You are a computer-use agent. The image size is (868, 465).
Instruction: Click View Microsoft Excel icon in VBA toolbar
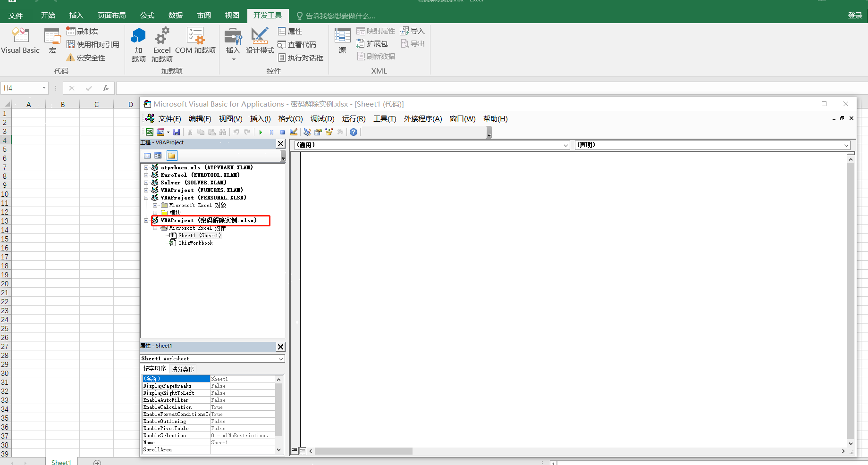point(150,132)
